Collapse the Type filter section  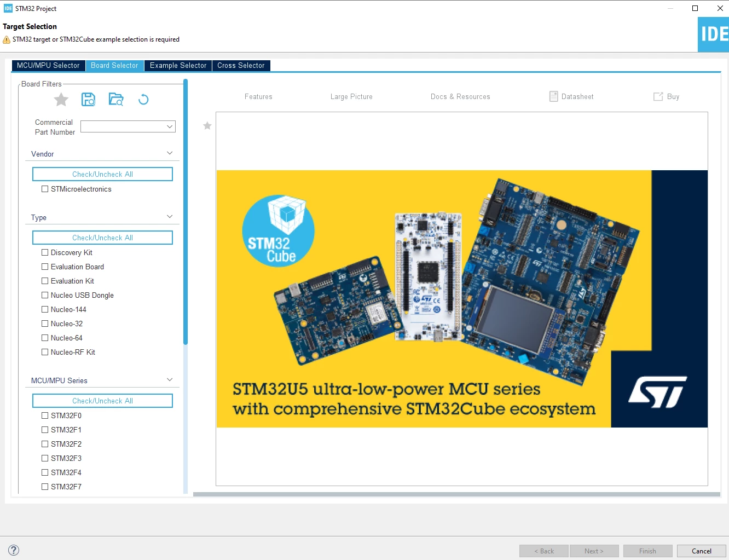[170, 217]
